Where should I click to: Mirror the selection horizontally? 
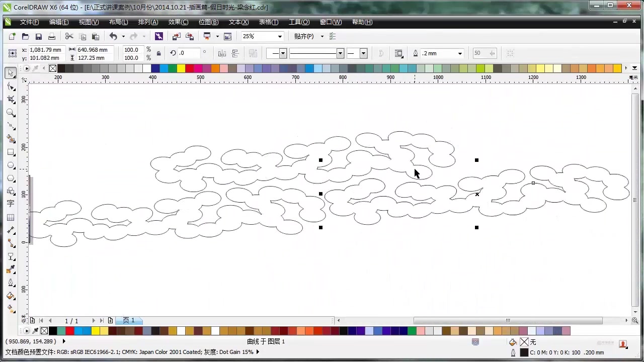coord(222,53)
